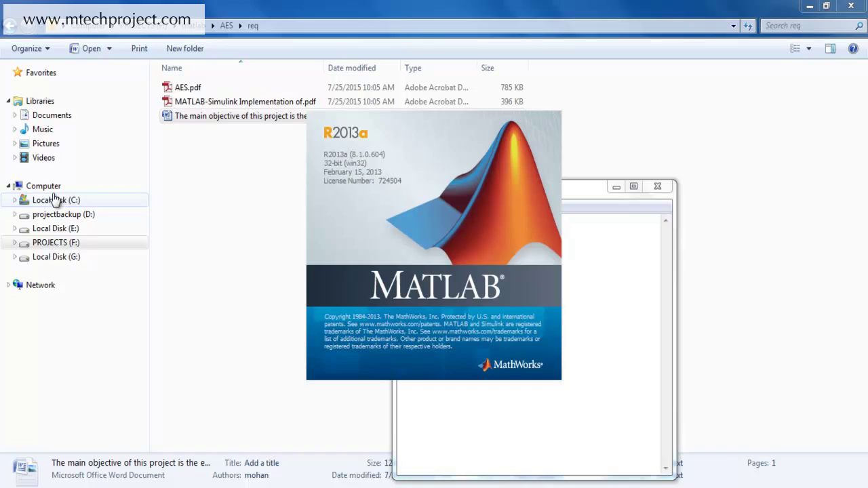868x488 pixels.
Task: Open the Organize dropdown menu
Action: [x=31, y=49]
